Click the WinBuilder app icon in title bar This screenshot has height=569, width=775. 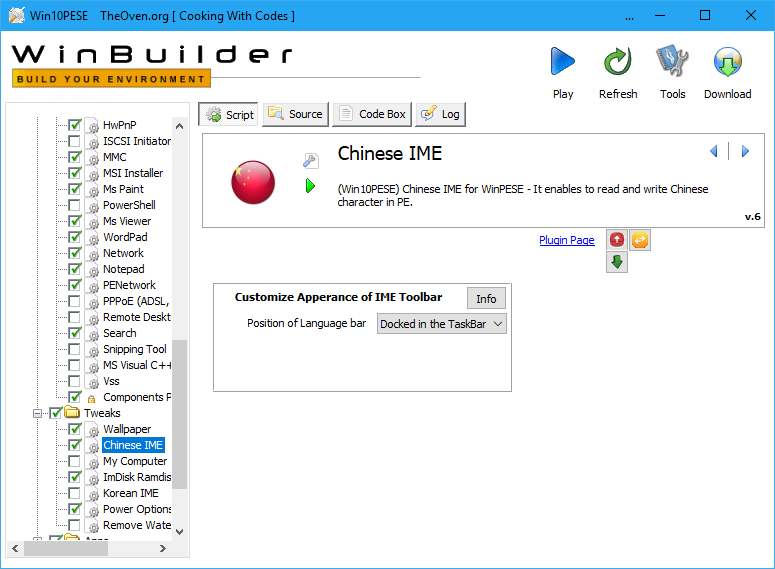pyautogui.click(x=16, y=15)
